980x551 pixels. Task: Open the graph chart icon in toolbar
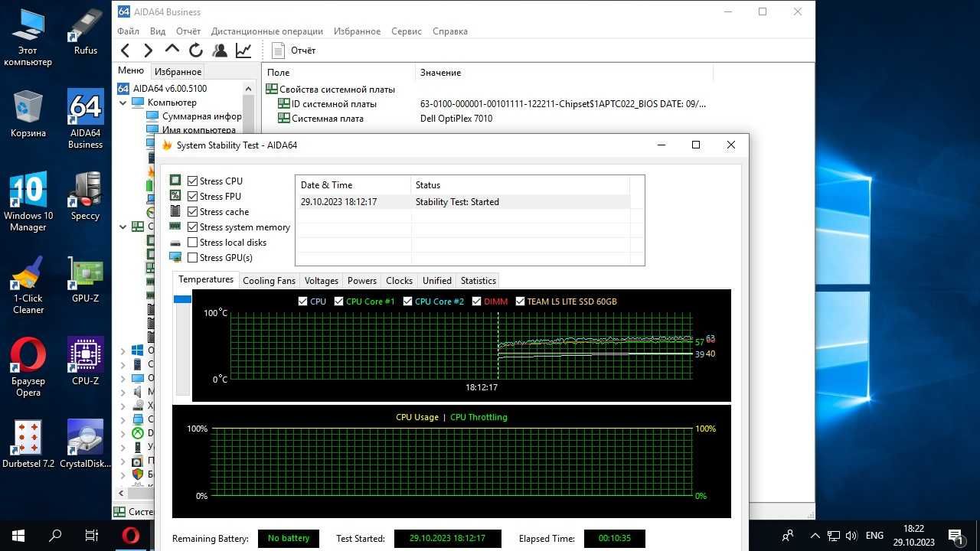(243, 51)
